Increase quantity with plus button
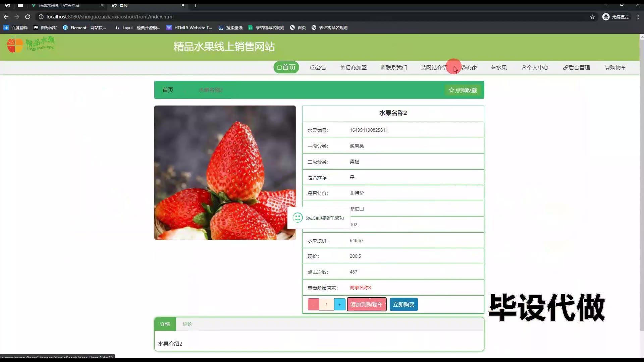This screenshot has width=644, height=362. [339, 304]
